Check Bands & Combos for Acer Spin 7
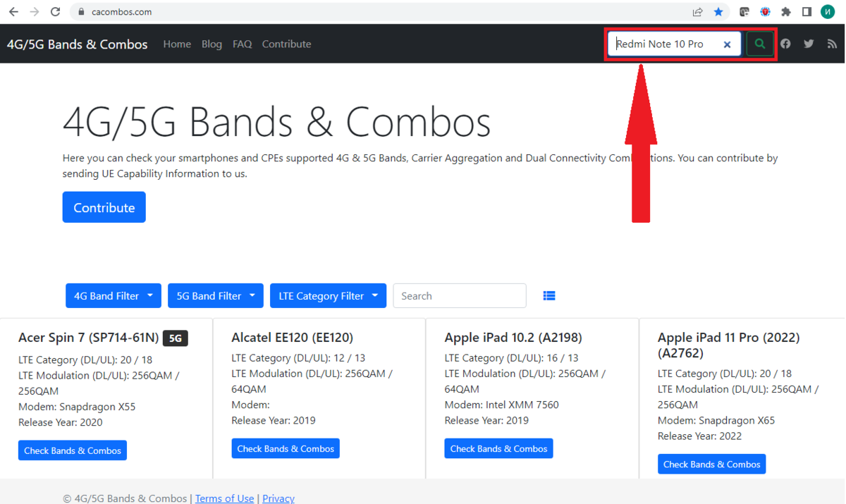Screen dimensions: 846x504 coord(73,450)
